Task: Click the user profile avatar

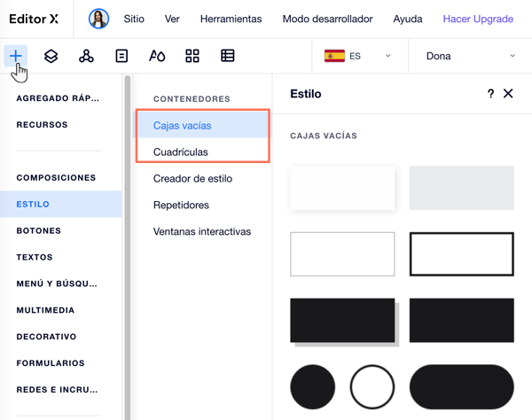Action: click(x=99, y=19)
